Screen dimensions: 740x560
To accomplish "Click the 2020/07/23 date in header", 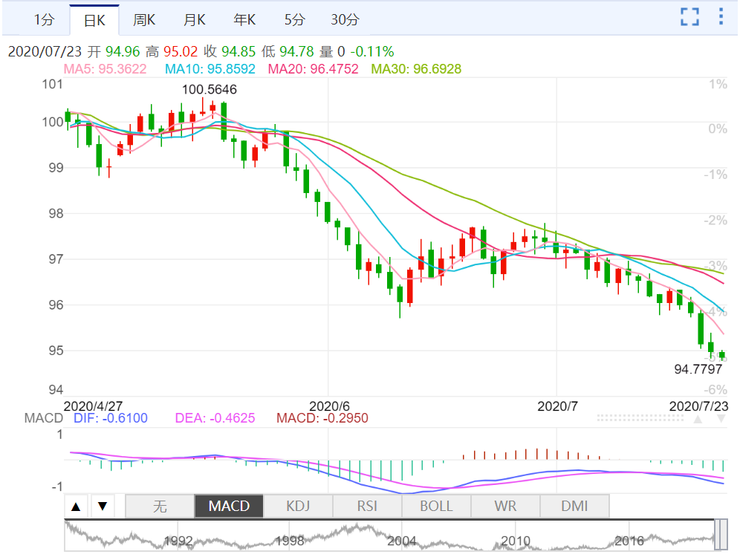I will pos(45,51).
